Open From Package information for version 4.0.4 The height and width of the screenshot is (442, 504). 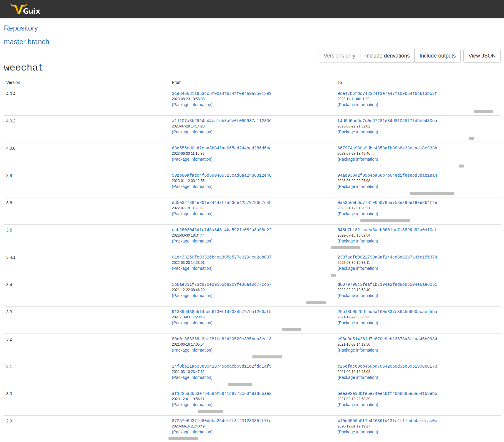[x=192, y=105]
